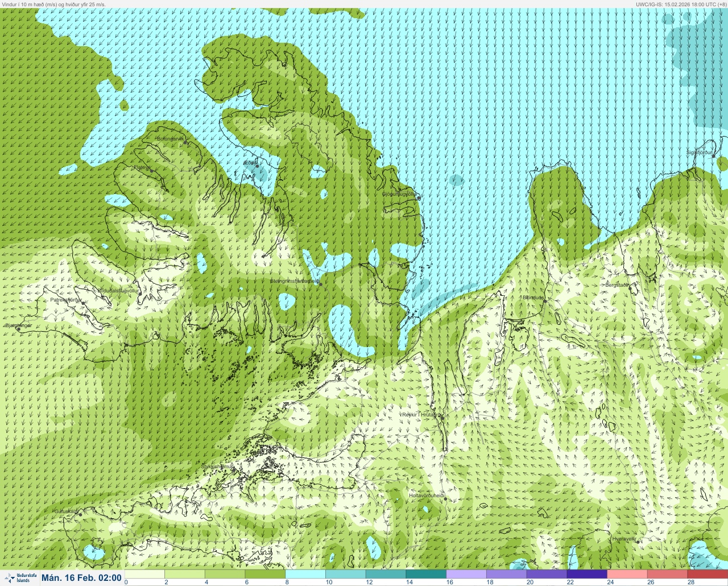Click the Bolungarvík map label
This screenshot has height=586, width=728.
coord(170,139)
